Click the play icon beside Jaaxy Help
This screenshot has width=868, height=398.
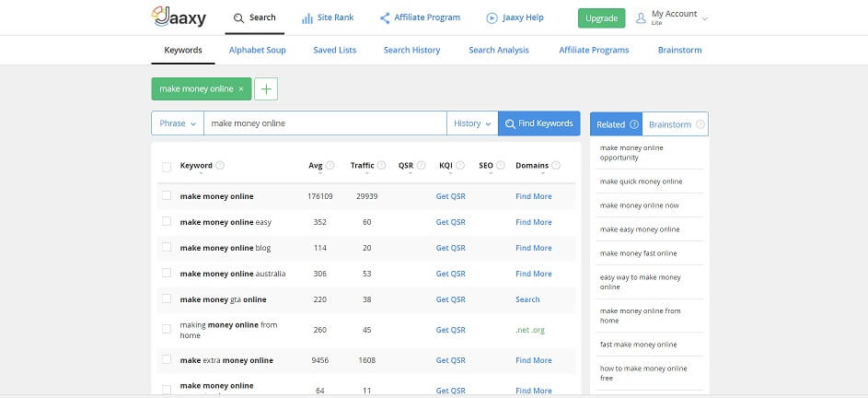click(492, 18)
